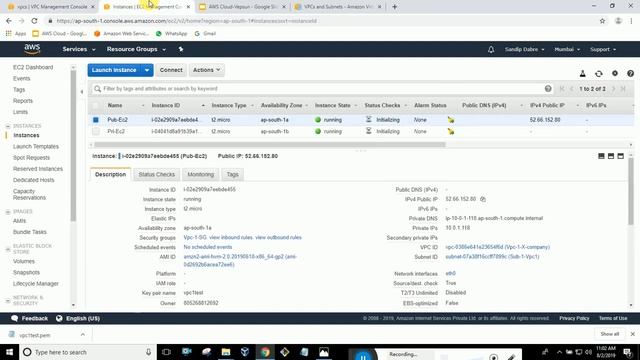This screenshot has height=360, width=640.
Task: Open the Sandip Dabre account menu
Action: 524,49
